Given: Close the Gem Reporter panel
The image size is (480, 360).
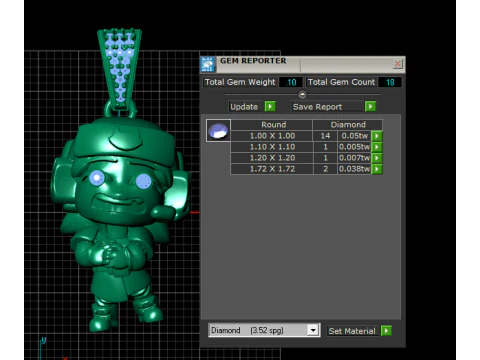Looking at the screenshot, I should pos(397,64).
